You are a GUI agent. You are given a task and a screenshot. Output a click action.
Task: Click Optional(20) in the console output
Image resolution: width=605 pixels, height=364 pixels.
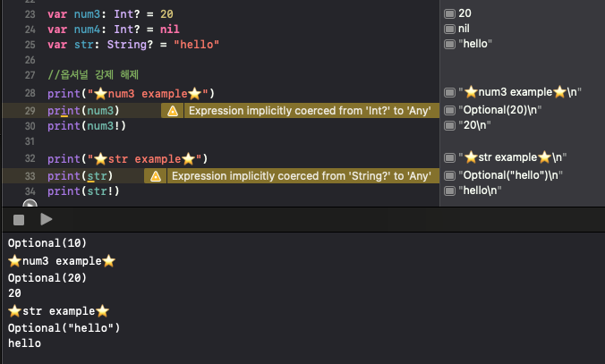coord(47,277)
